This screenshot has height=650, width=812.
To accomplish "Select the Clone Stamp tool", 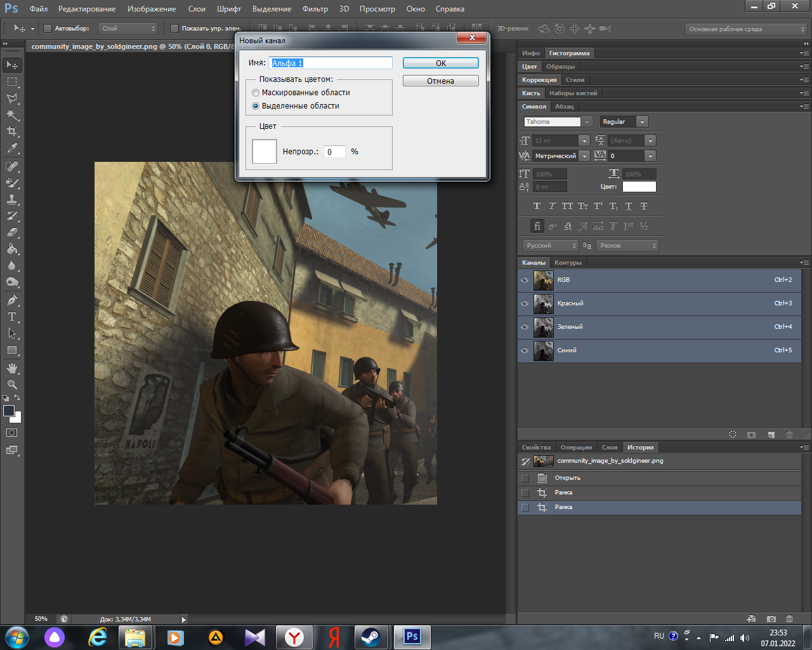I will pyautogui.click(x=12, y=199).
